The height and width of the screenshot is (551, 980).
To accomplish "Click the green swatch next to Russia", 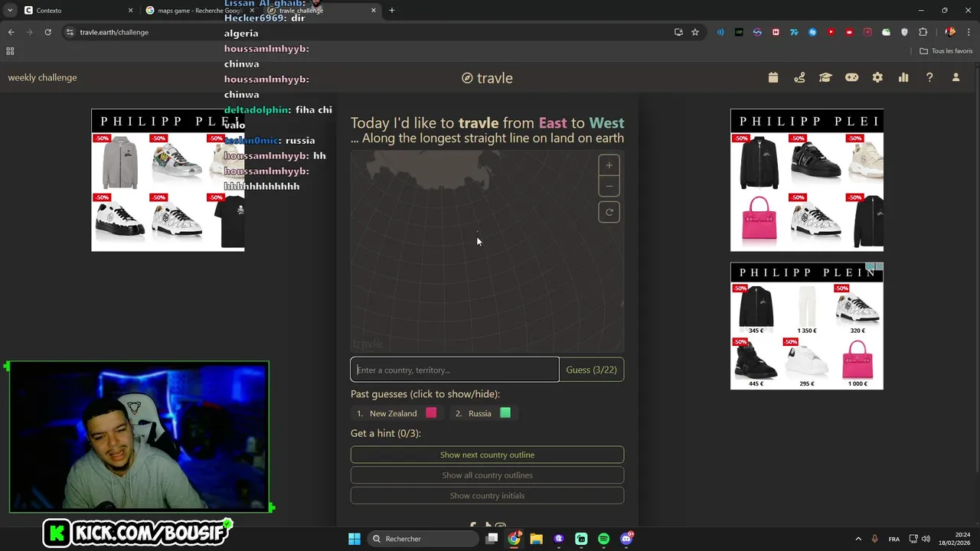I will click(505, 412).
